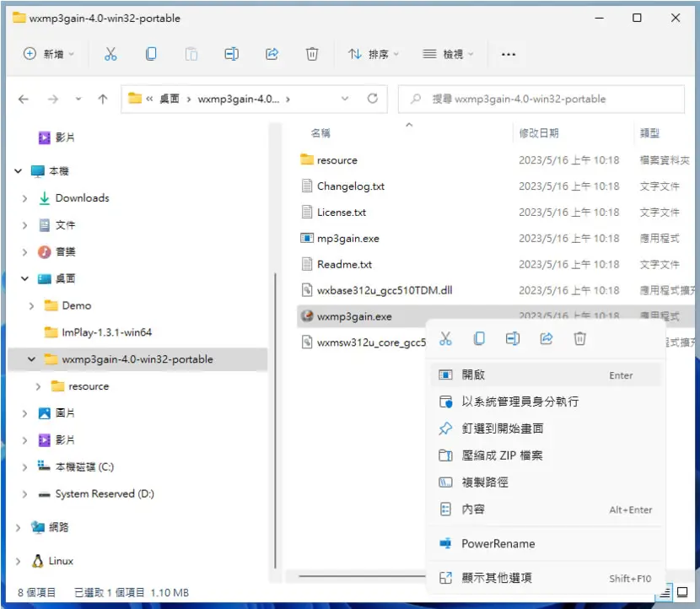
Task: Click the Copy icon in the top toolbar
Action: [x=151, y=54]
